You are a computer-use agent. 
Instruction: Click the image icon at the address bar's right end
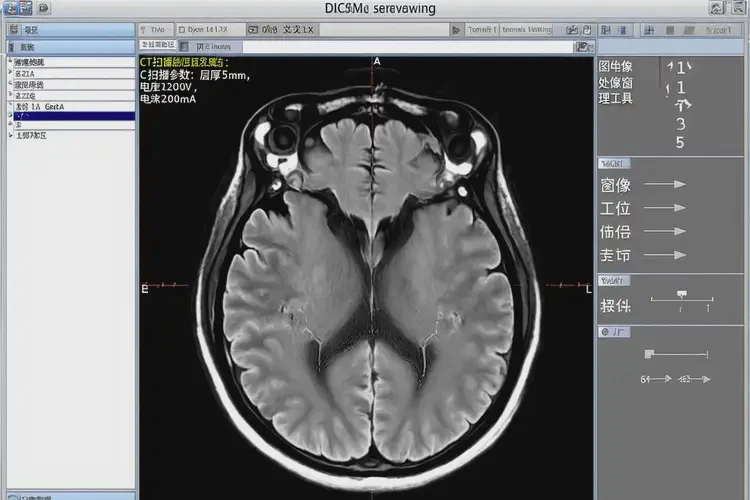[x=582, y=46]
